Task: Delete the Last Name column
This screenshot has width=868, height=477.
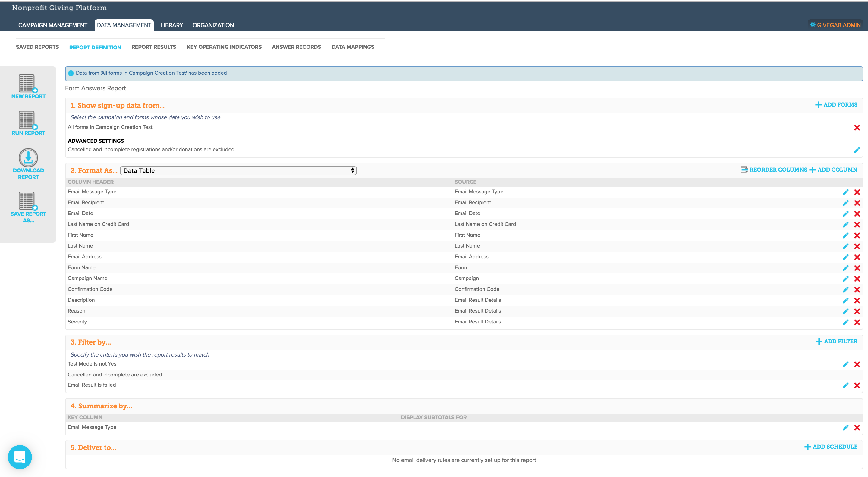Action: point(857,246)
